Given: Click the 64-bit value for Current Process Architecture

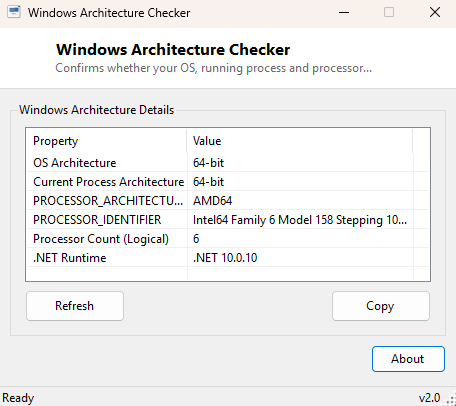Looking at the screenshot, I should 208,182.
